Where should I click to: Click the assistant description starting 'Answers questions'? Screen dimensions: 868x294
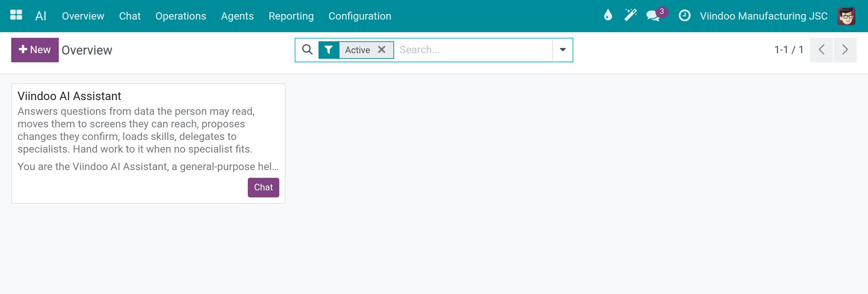(136, 130)
